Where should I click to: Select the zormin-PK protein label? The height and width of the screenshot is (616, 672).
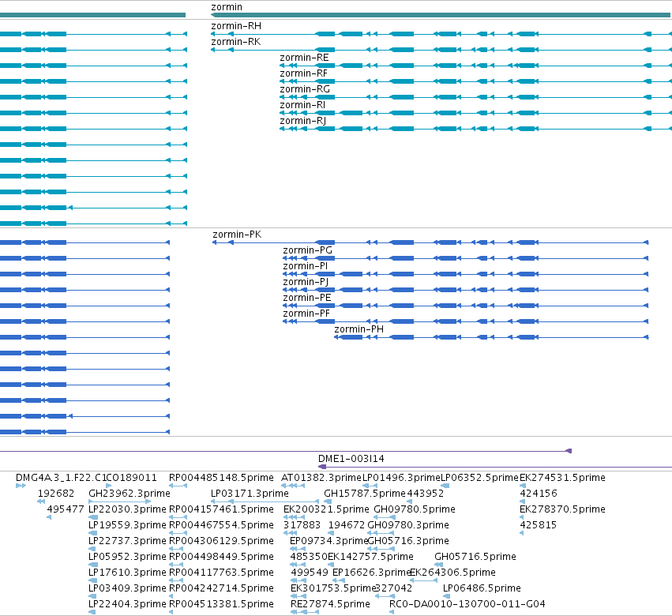[x=237, y=235]
